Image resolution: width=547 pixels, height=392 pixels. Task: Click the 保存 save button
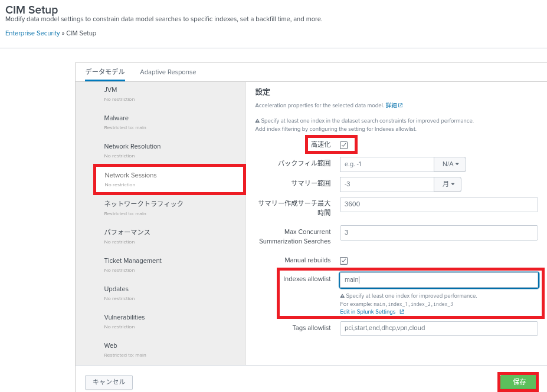pos(518,382)
